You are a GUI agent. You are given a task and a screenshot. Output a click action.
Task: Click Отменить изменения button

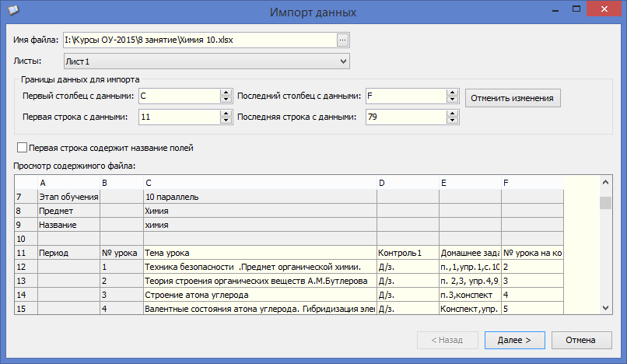(513, 98)
